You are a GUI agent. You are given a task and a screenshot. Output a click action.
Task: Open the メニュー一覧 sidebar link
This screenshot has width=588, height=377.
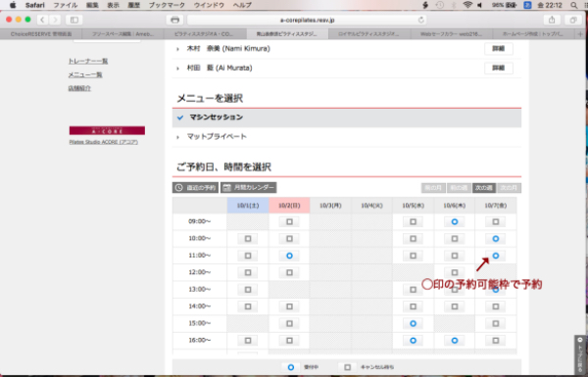(85, 75)
